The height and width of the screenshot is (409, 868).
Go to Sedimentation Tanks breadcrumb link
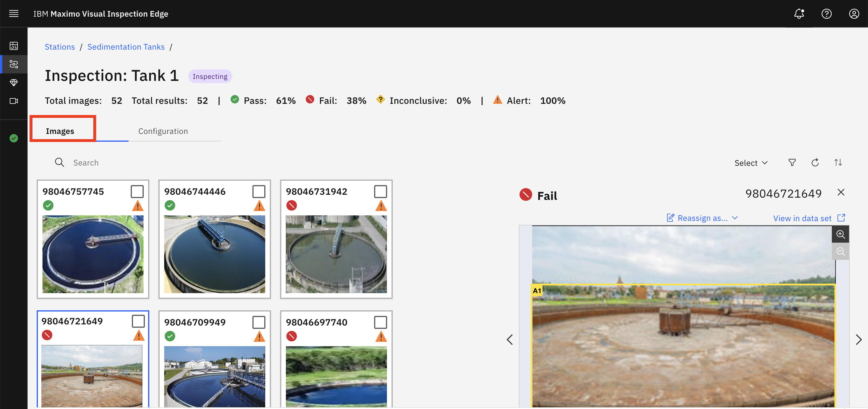[126, 47]
